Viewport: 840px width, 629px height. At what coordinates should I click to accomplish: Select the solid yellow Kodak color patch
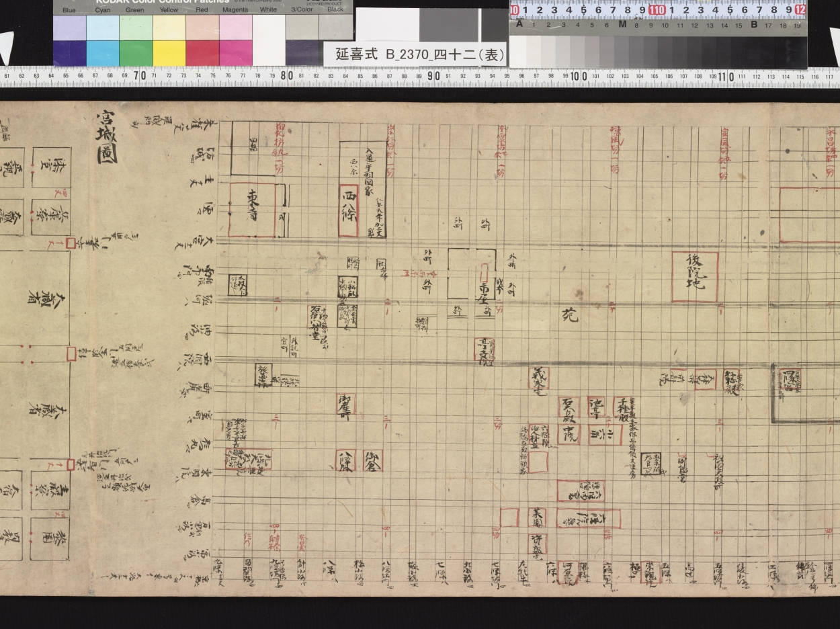pyautogui.click(x=169, y=53)
